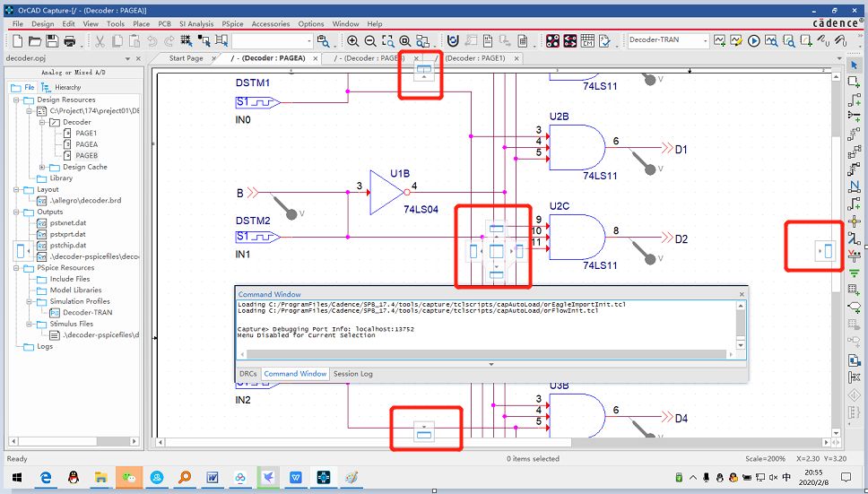Select the Model Libraries folder
This screenshot has width=868, height=494.
coord(75,290)
